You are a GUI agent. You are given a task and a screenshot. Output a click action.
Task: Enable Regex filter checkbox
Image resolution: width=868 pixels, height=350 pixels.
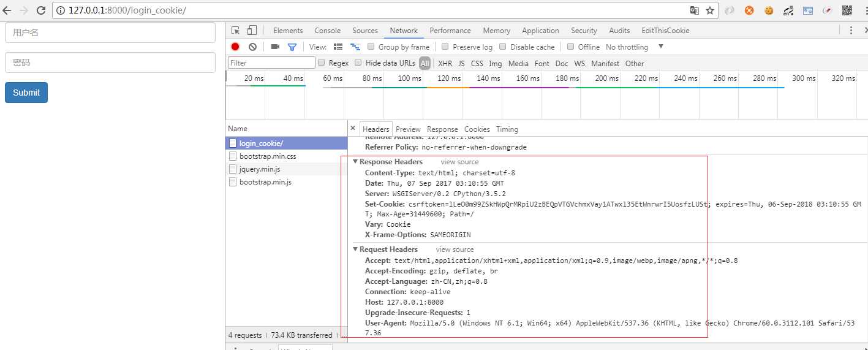pos(321,63)
